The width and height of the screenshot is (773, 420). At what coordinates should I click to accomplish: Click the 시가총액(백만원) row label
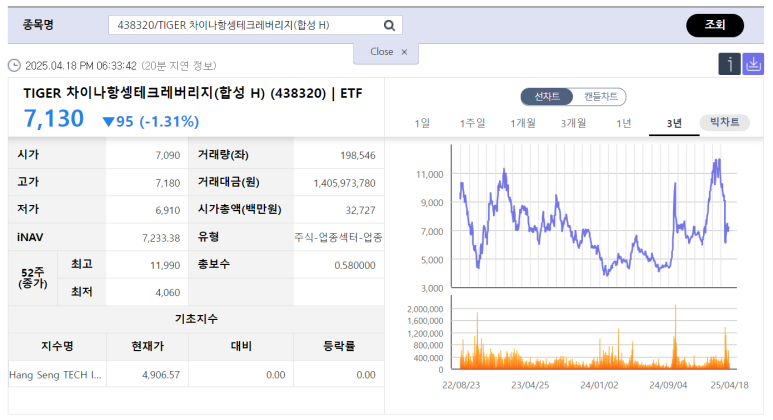[x=240, y=210]
